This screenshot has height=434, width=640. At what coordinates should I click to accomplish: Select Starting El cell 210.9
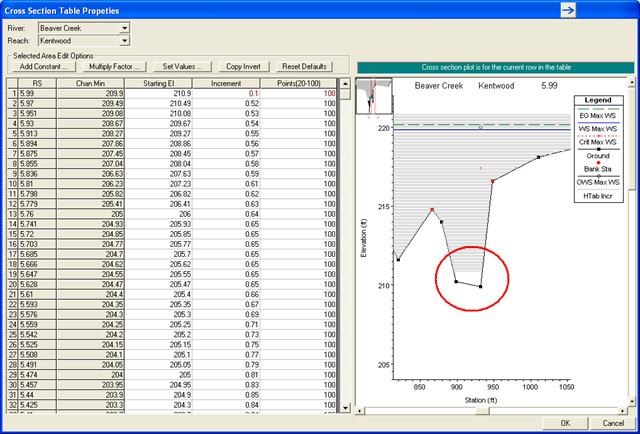coord(158,93)
